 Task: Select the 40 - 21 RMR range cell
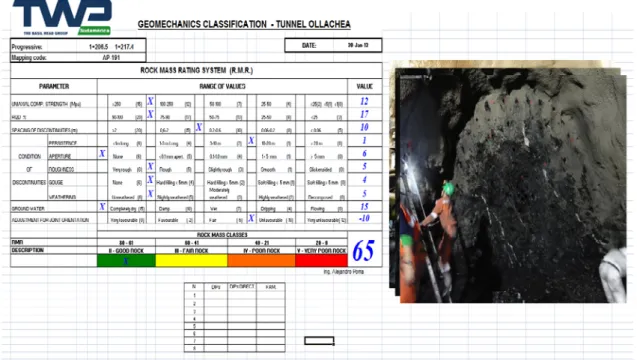[x=262, y=243]
